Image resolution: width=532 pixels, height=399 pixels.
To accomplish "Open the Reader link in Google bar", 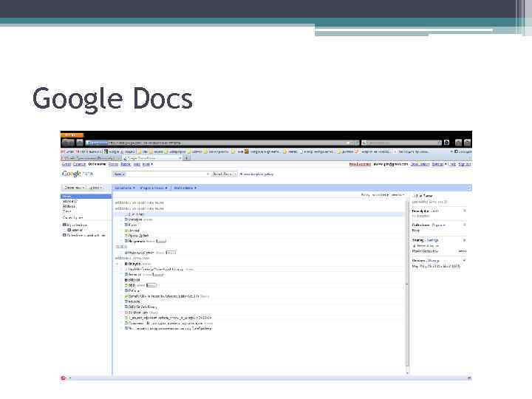I will pos(126,164).
